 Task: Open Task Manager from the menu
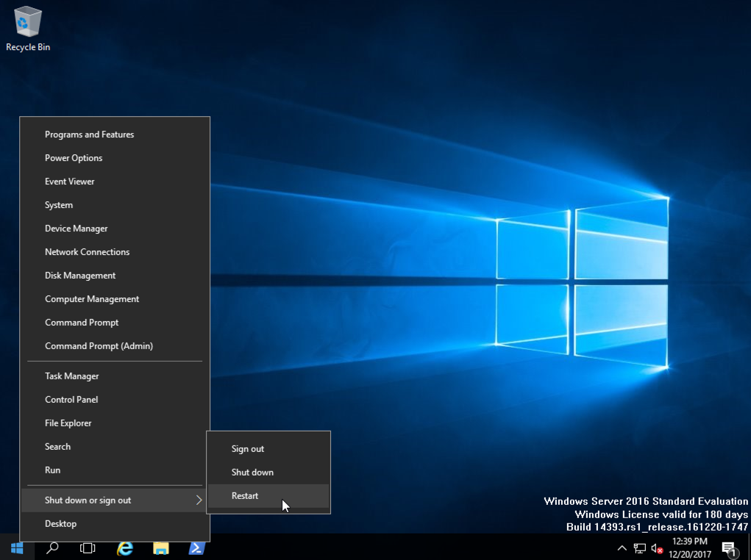[72, 376]
